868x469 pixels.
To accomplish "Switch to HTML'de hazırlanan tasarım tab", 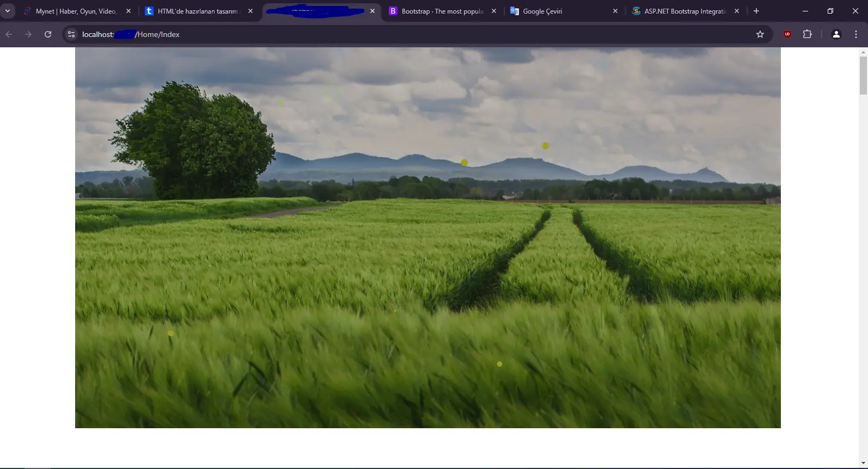I will coord(200,11).
